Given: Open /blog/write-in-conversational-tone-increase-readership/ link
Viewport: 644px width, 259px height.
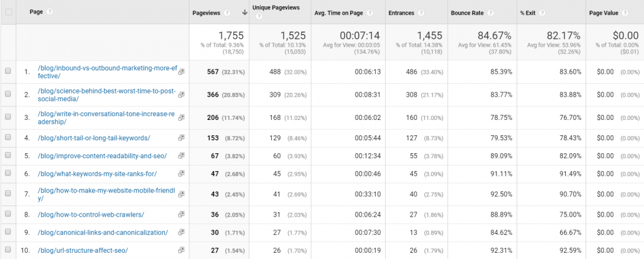Looking at the screenshot, I should click(x=107, y=118).
